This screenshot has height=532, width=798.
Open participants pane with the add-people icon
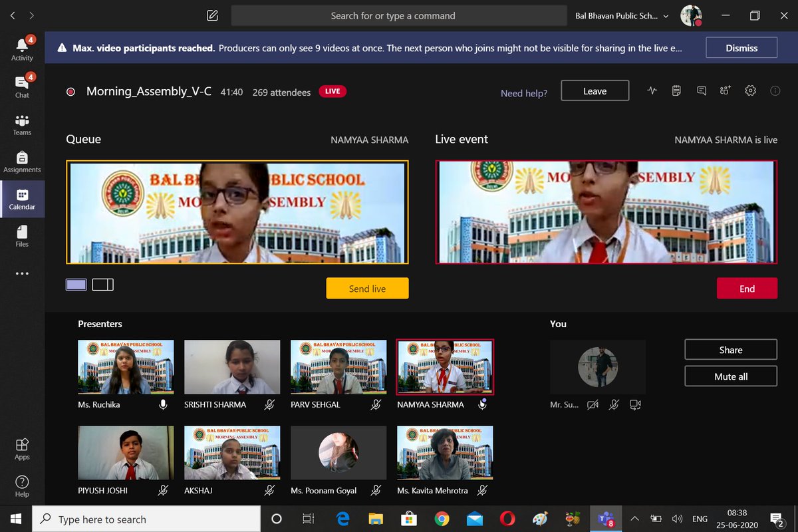[x=725, y=90]
